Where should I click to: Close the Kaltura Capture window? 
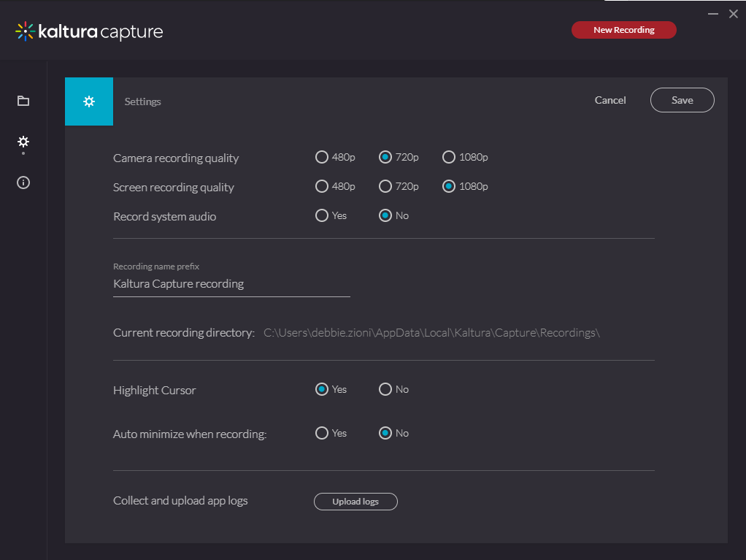734,14
